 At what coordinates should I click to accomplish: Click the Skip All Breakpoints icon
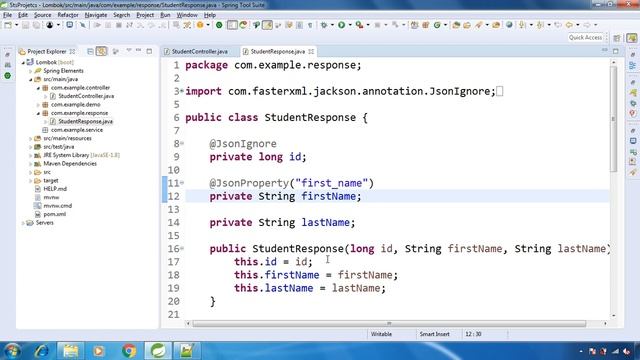[x=83, y=25]
